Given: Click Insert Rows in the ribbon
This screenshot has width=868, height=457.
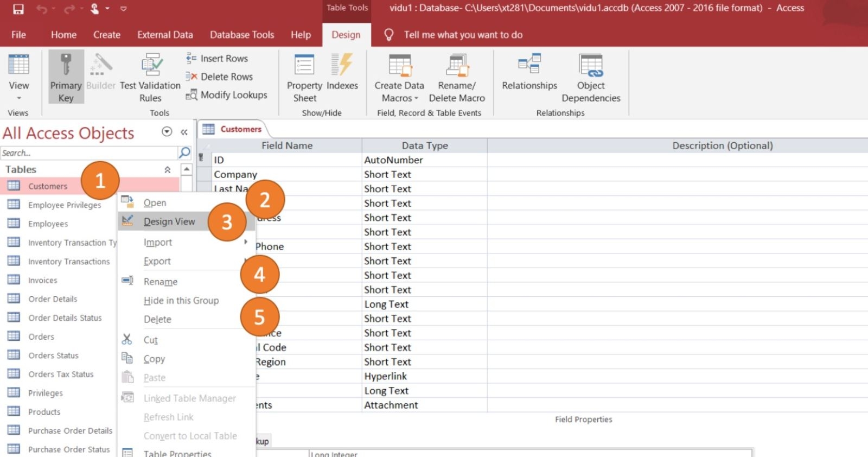Looking at the screenshot, I should [x=217, y=58].
